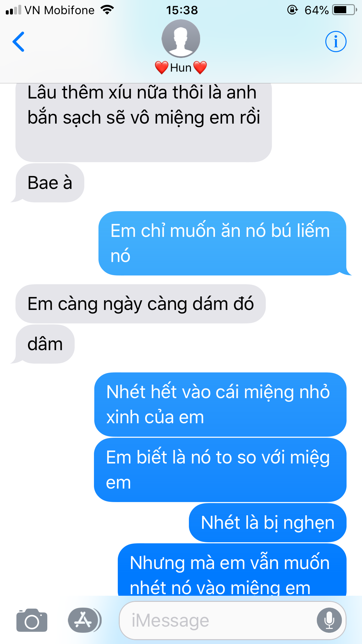Image resolution: width=362 pixels, height=644 pixels.
Task: Select the "Em càng ngày càng dám đó" bubble
Action: [141, 304]
